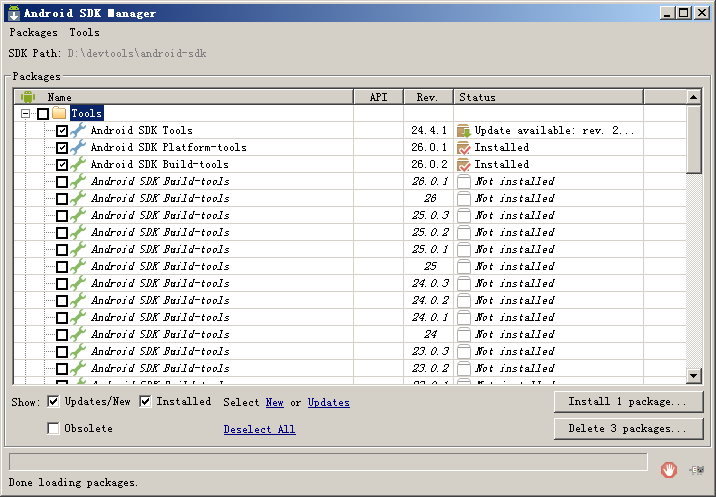Select the Android SDK Platform-tools row

(351, 148)
